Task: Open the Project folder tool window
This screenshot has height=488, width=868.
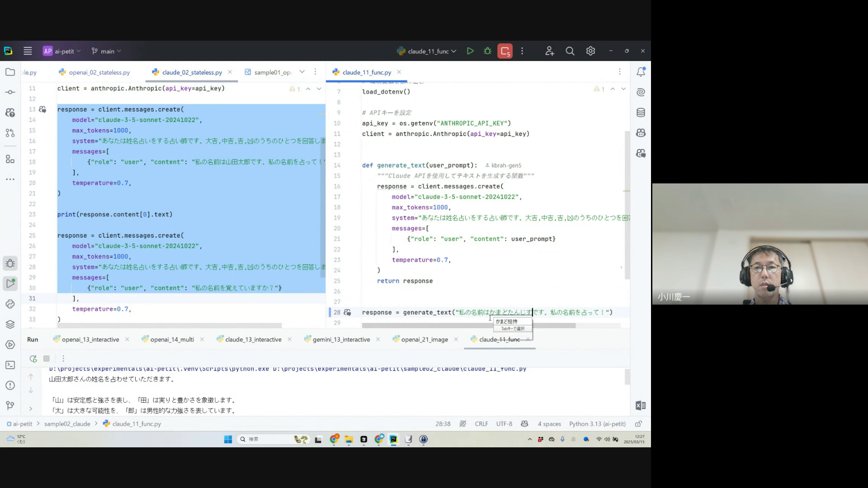Action: click(10, 72)
